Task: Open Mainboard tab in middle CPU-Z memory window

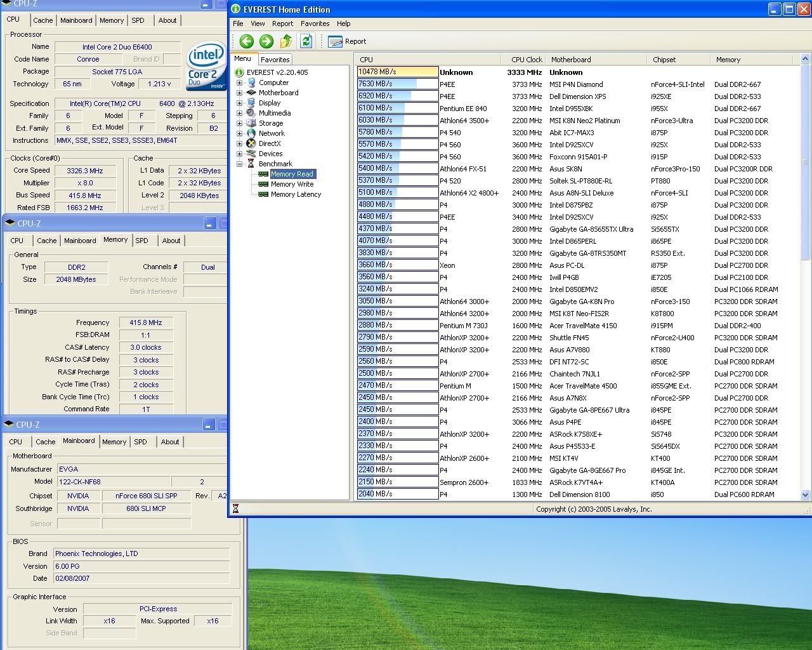Action: (x=80, y=241)
